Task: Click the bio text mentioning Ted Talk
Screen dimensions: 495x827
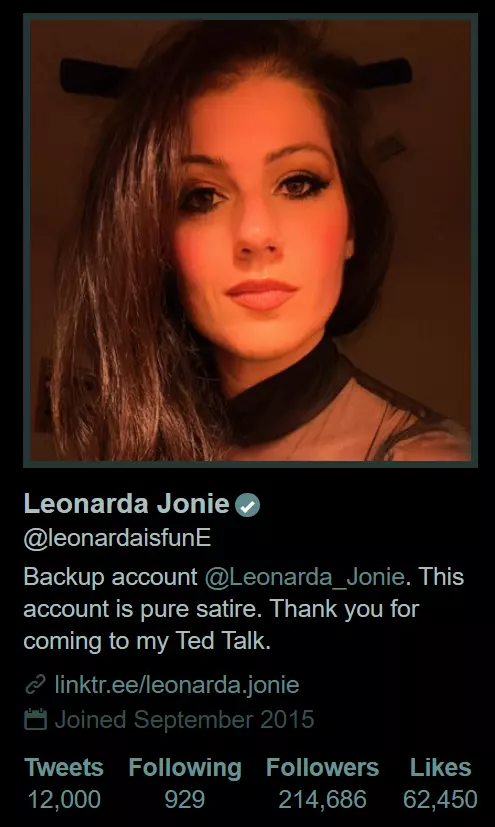Action: tap(147, 641)
